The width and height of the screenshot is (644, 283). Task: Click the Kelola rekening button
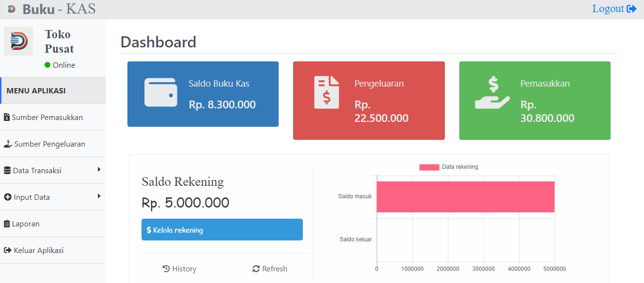222,229
